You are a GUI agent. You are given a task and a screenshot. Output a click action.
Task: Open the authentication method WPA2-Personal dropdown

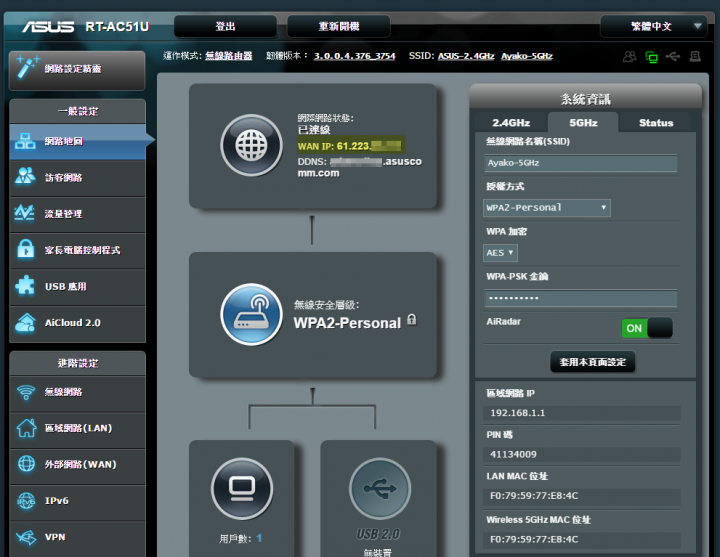(547, 208)
